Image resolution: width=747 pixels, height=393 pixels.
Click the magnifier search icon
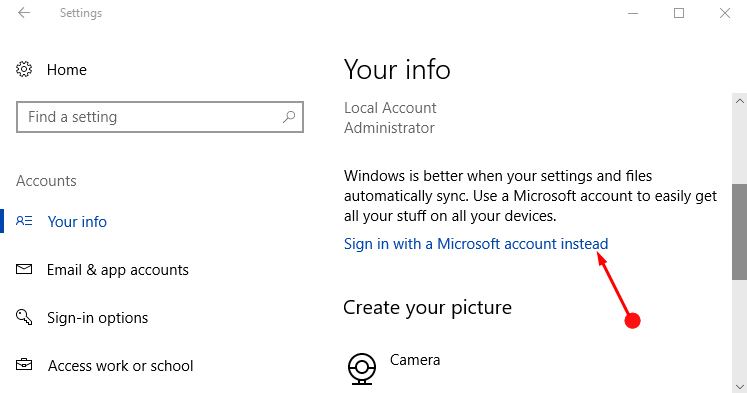289,117
